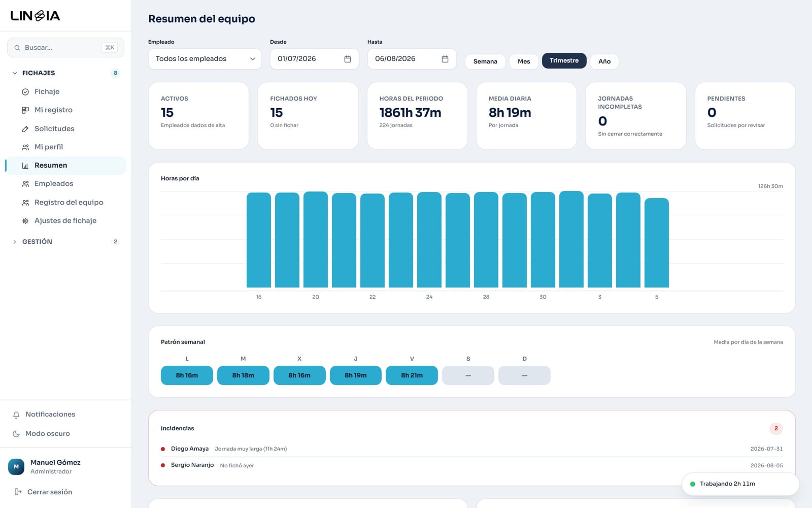Viewport: 812px width, 508px height.
Task: Click the Notificaciones bell icon
Action: click(x=16, y=415)
